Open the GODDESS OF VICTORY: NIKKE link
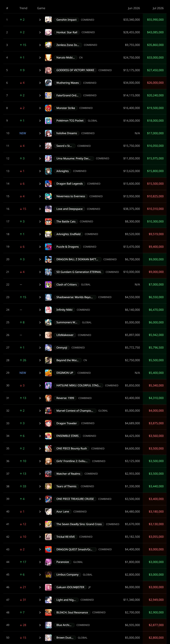Viewport: 170px width, 644px height. click(x=75, y=70)
